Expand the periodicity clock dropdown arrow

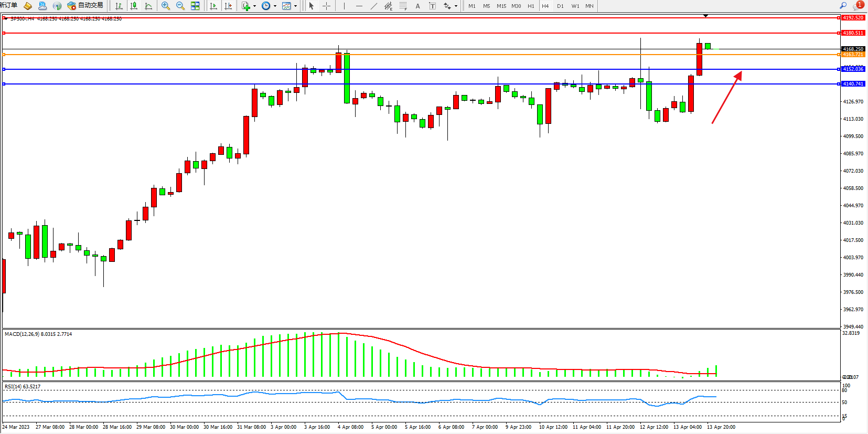[275, 6]
